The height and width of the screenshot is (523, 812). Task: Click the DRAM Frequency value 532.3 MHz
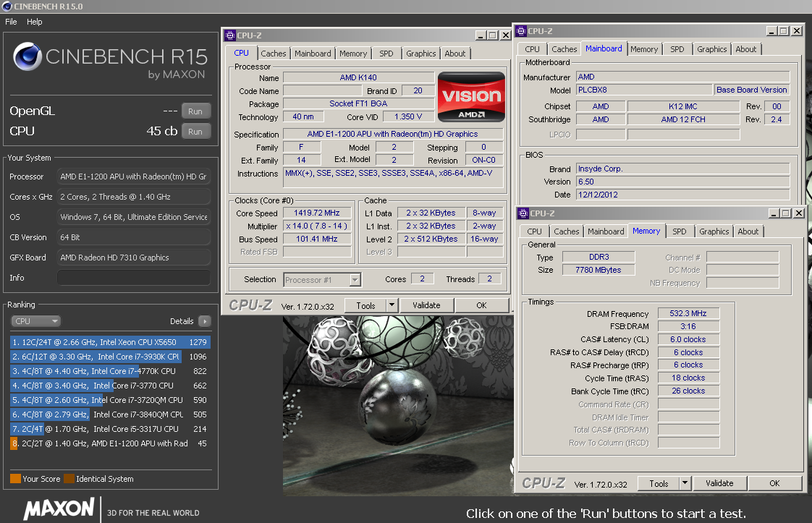click(x=688, y=313)
